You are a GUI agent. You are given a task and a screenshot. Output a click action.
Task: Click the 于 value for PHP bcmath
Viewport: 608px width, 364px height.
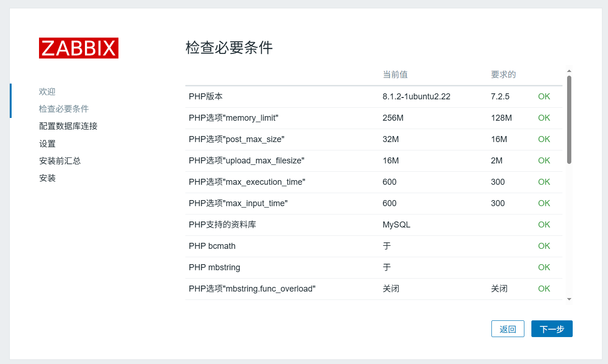[387, 246]
